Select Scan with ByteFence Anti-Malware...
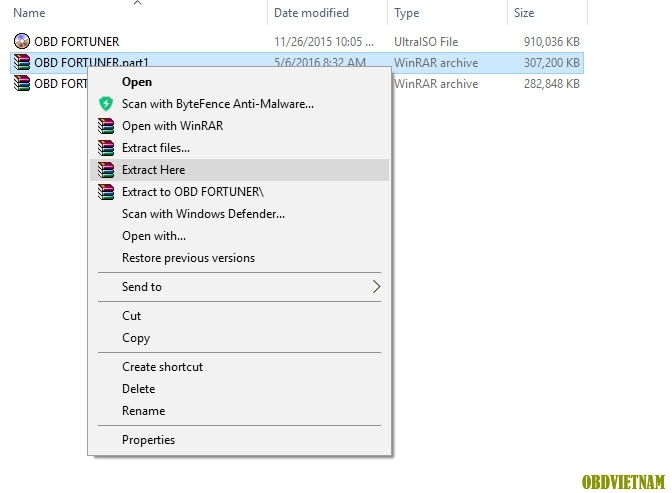672x493 pixels. click(x=218, y=104)
